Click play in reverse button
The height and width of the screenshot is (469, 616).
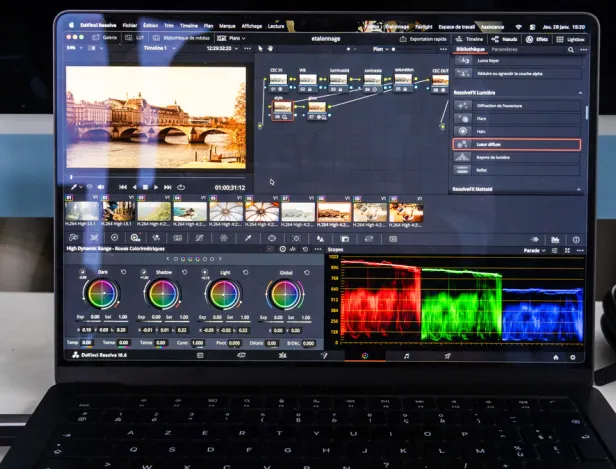pos(135,187)
